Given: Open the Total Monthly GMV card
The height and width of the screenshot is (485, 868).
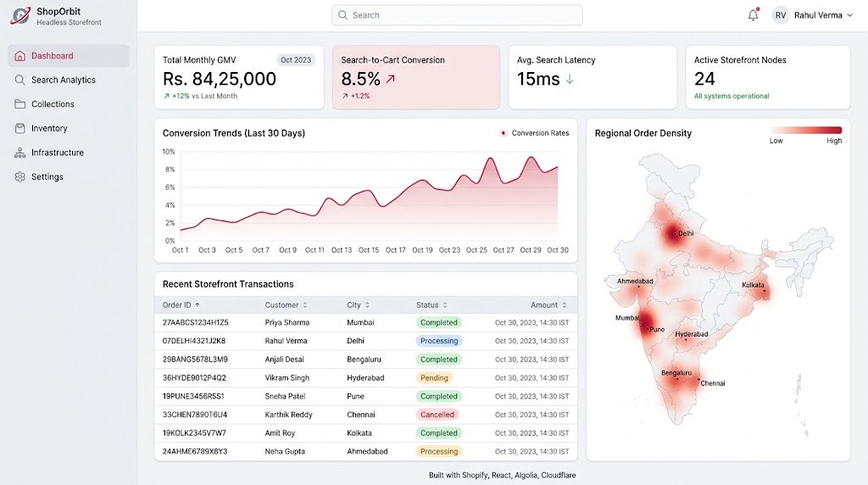Looking at the screenshot, I should (x=239, y=77).
